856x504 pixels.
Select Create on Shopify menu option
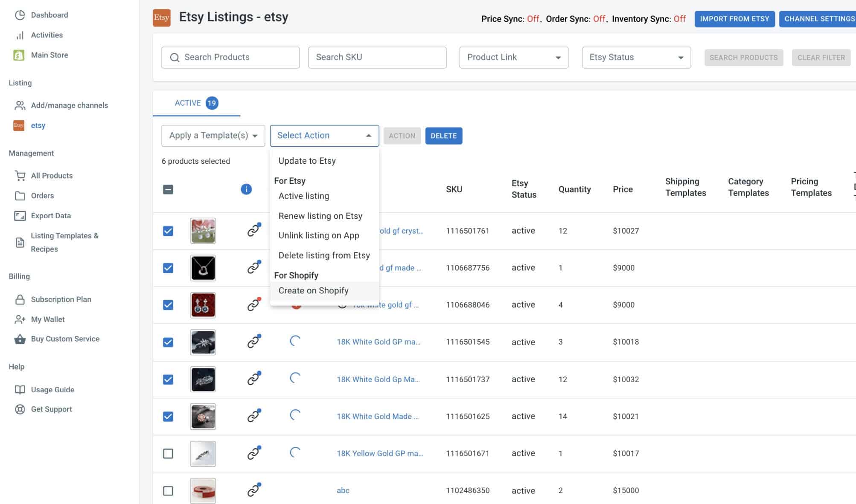[x=313, y=290]
